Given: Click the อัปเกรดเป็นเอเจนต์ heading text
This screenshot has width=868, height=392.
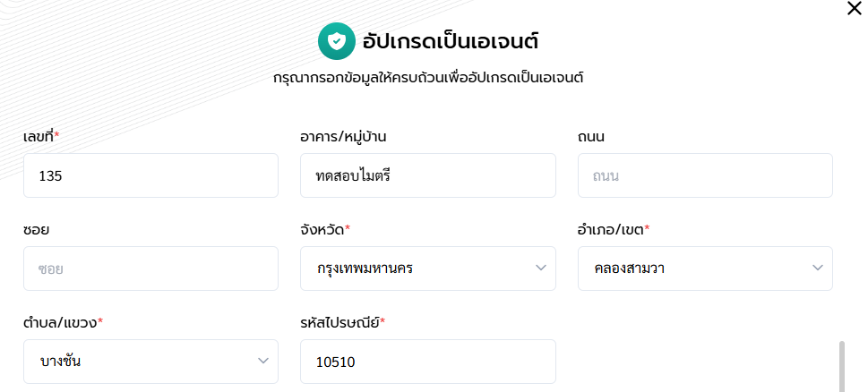Looking at the screenshot, I should [451, 41].
